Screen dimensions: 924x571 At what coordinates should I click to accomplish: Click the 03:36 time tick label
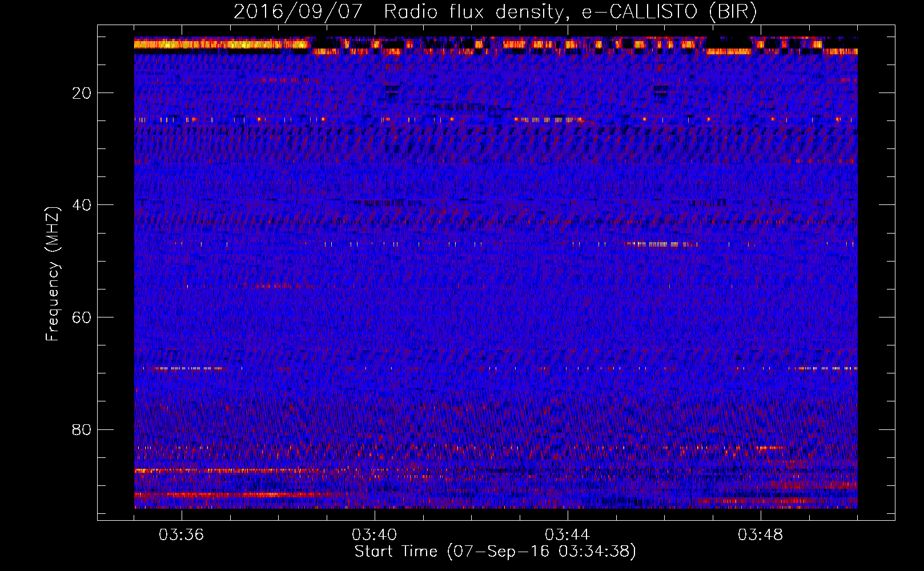coord(182,535)
